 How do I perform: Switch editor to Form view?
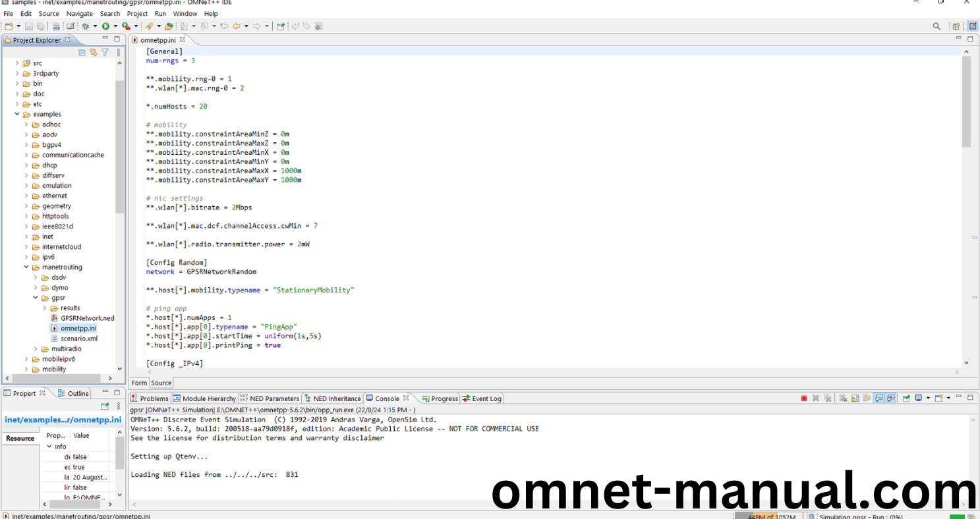(x=139, y=383)
